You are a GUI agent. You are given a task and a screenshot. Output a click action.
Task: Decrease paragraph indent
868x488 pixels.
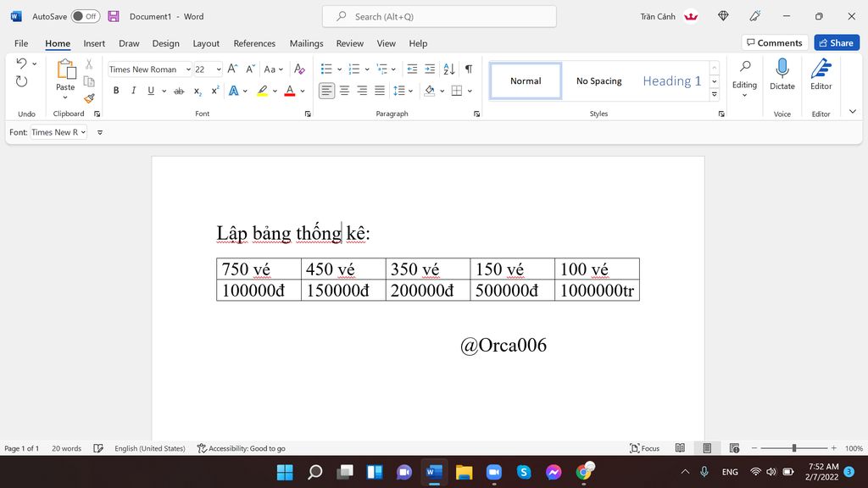pos(412,69)
